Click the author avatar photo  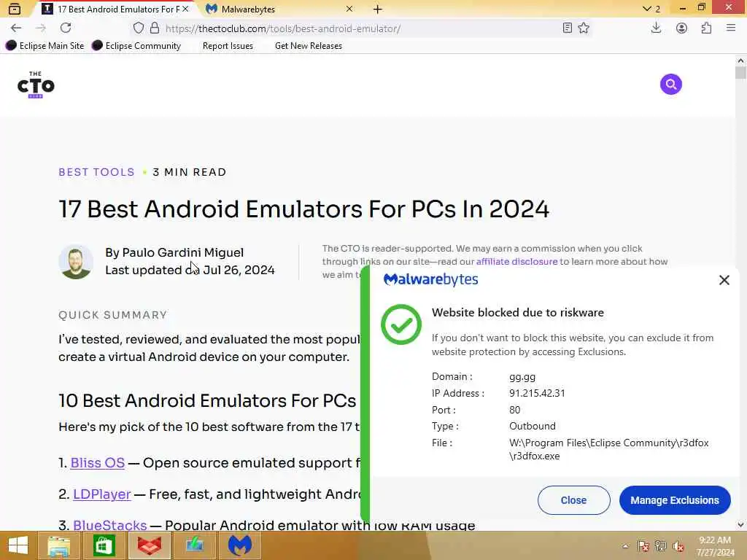tap(75, 262)
